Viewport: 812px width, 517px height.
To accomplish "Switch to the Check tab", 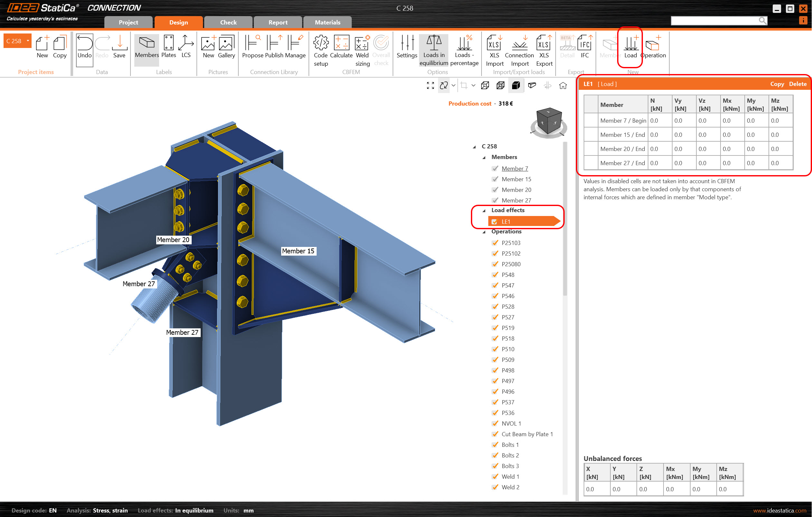I will 228,22.
